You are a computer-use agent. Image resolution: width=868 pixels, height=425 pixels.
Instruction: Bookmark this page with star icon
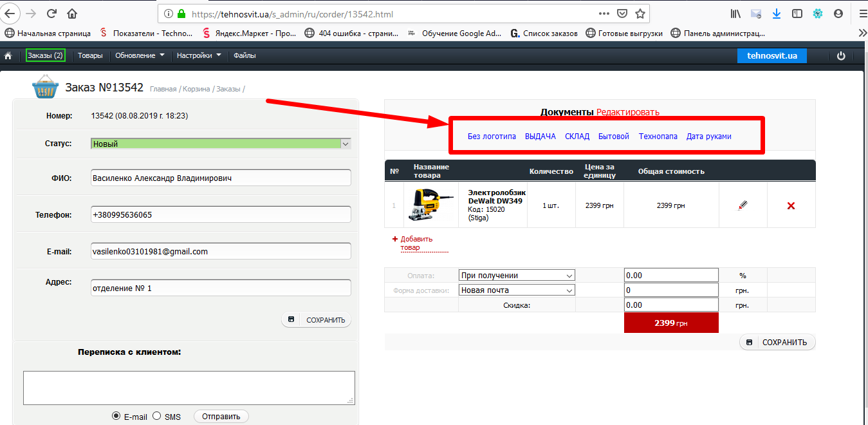tap(640, 14)
